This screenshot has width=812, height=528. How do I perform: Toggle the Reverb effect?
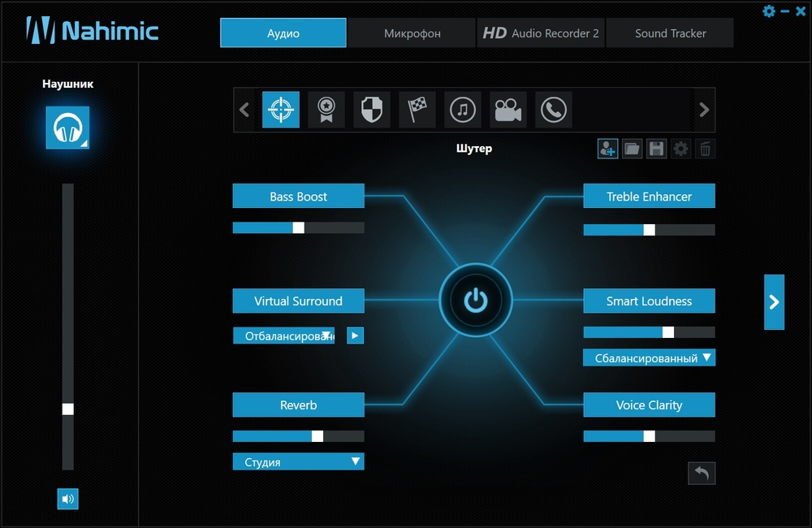pyautogui.click(x=298, y=405)
